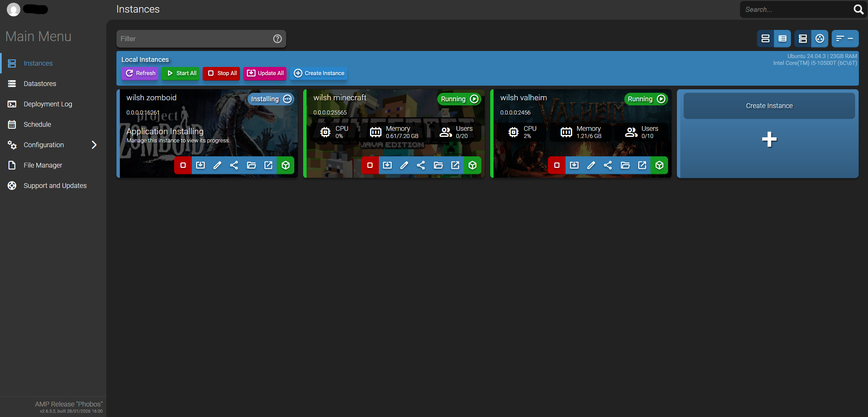Open the Schedule section

coord(37,124)
